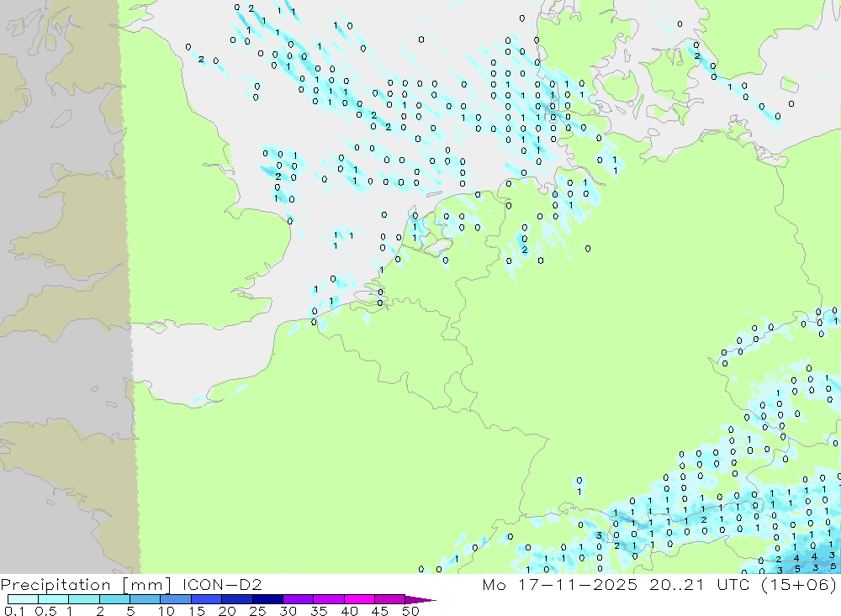
Task: Click the 25–30 mm navy legend swatch
Action: point(267,599)
